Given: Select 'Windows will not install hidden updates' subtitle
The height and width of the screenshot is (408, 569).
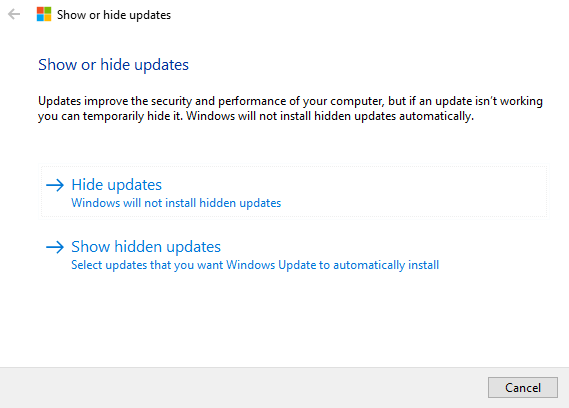Looking at the screenshot, I should [176, 203].
